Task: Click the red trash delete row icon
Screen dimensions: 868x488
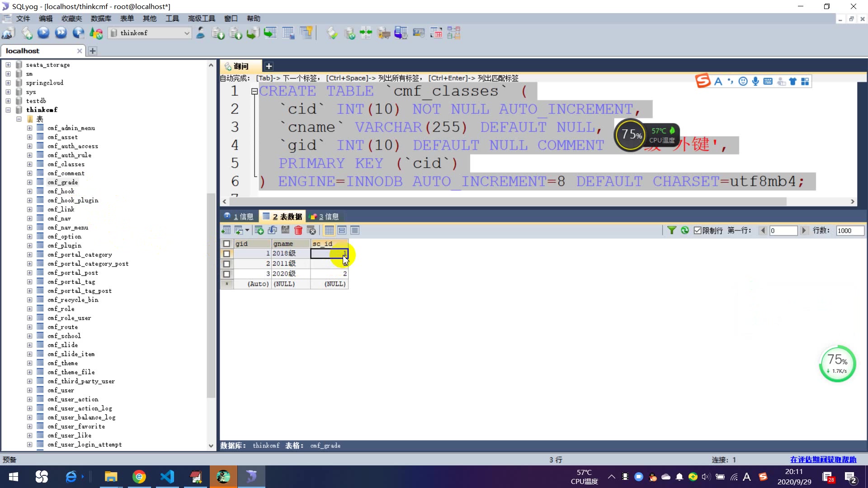Action: [x=298, y=230]
